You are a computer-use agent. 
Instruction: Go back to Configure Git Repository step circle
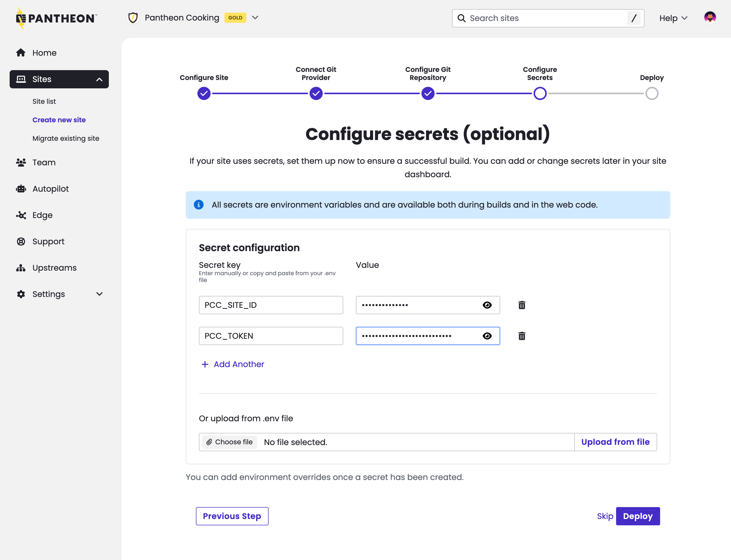[x=428, y=94]
